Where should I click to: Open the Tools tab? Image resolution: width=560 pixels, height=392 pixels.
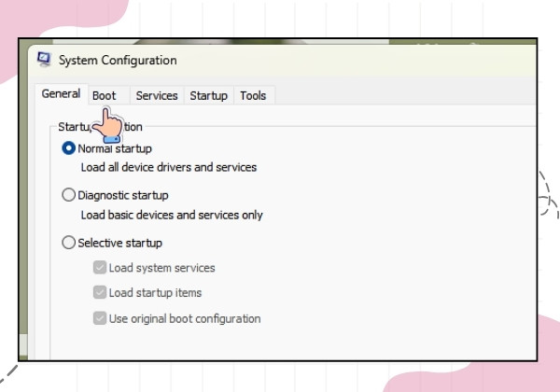click(x=253, y=96)
